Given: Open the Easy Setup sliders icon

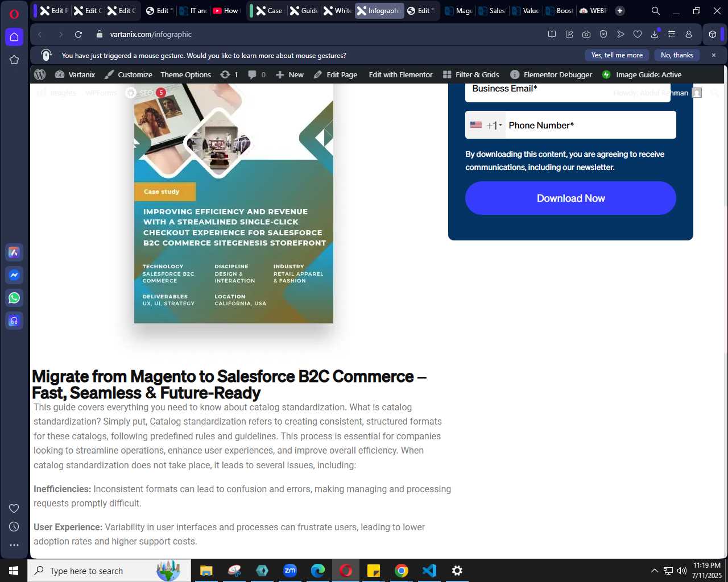Looking at the screenshot, I should point(672,35).
